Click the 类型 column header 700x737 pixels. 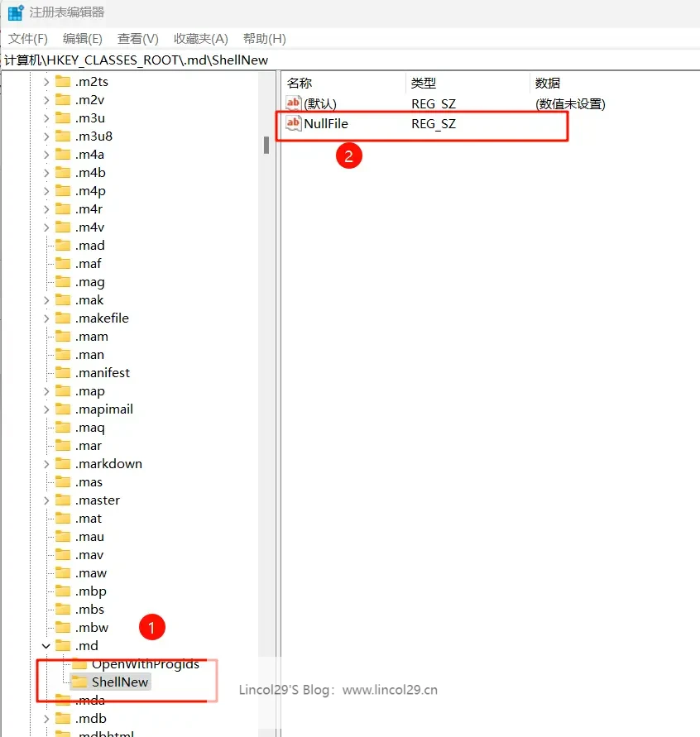(x=424, y=83)
